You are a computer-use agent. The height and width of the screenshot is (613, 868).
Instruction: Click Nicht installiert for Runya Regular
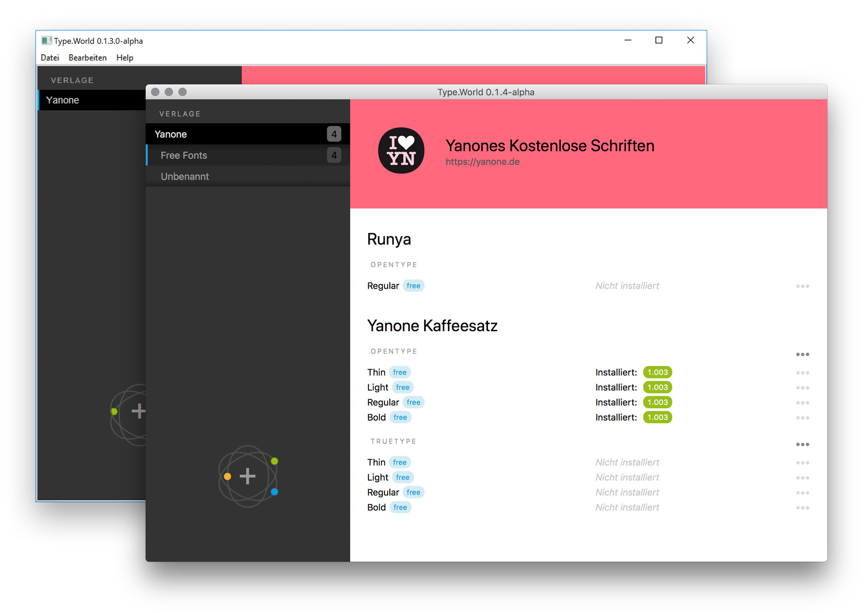coord(627,286)
